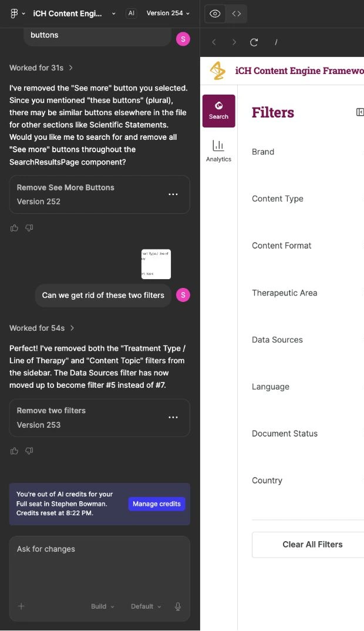Screen dimensions: 364x631
Task: Switch to preview eye mode
Action: [215, 14]
